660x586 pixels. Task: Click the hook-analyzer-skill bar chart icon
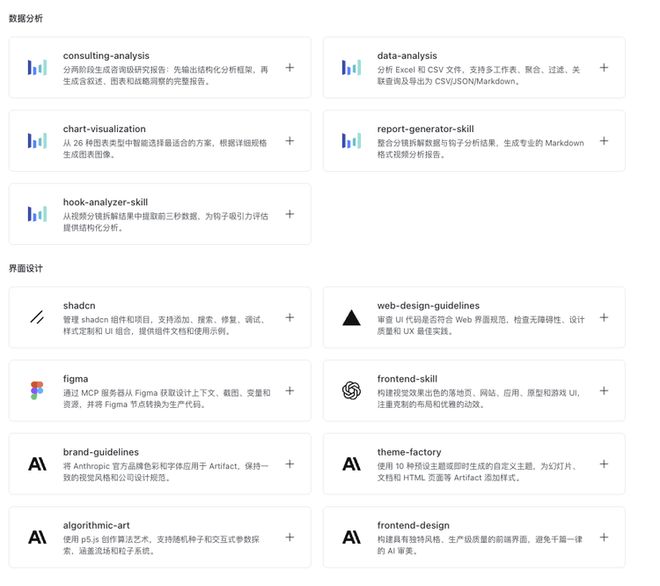pos(37,214)
